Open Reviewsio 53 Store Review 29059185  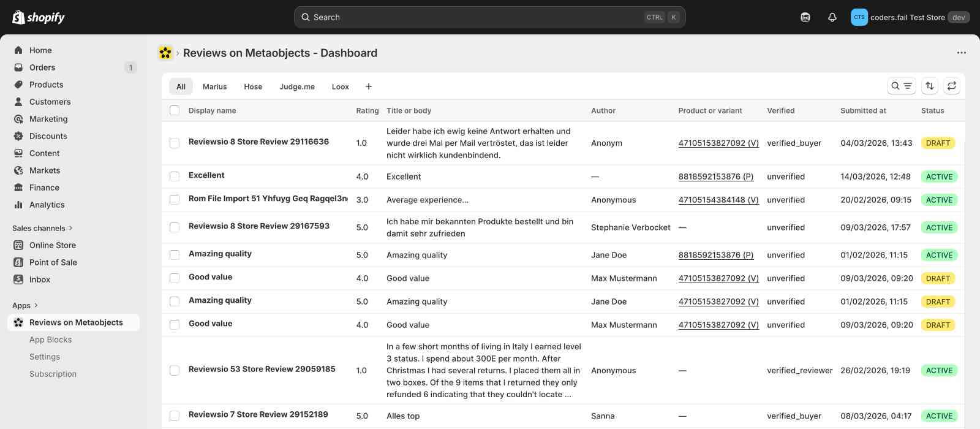coord(262,369)
